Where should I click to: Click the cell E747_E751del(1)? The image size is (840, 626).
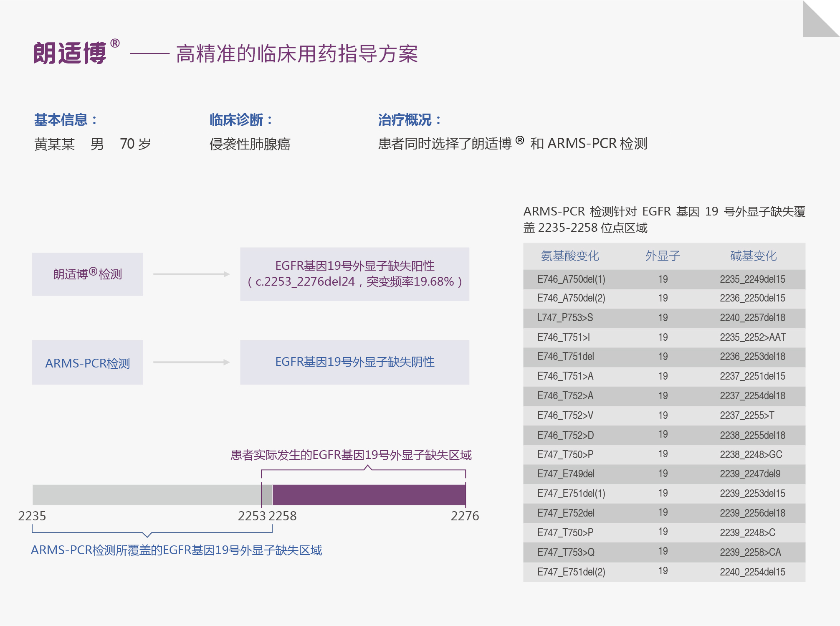point(571,493)
